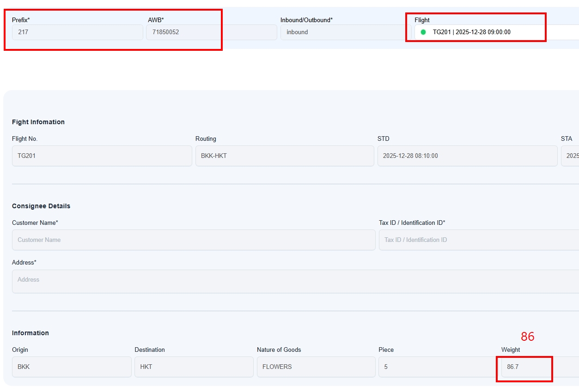The height and width of the screenshot is (392, 579).
Task: Click the Weight field showing 86.7
Action: (527, 367)
